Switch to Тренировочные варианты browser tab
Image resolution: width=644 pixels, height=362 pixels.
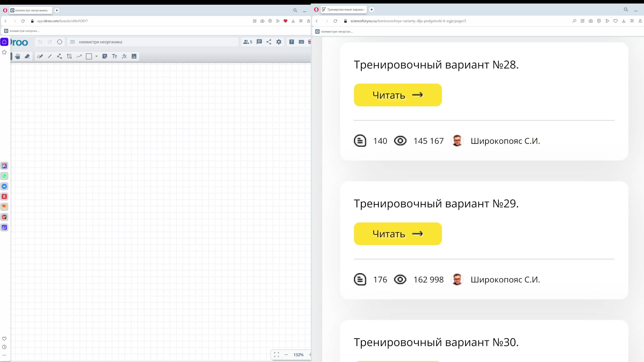pos(345,10)
